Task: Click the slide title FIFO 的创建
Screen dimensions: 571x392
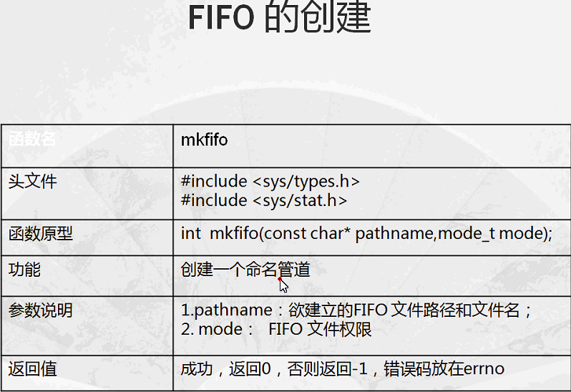Action: click(x=280, y=17)
